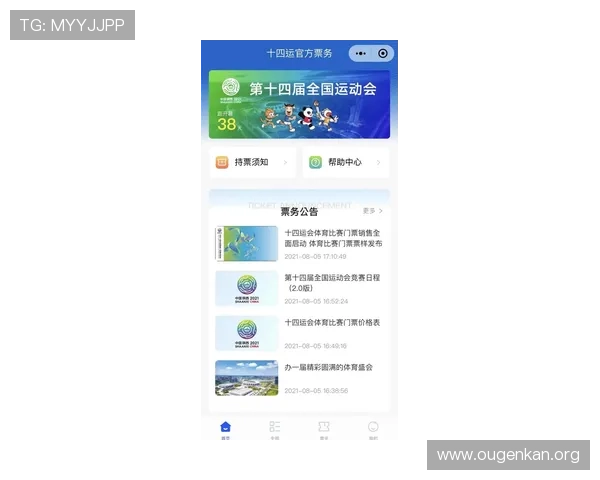Click 更多 to see more announcements
Viewport: 600px width, 480px height.
click(369, 211)
